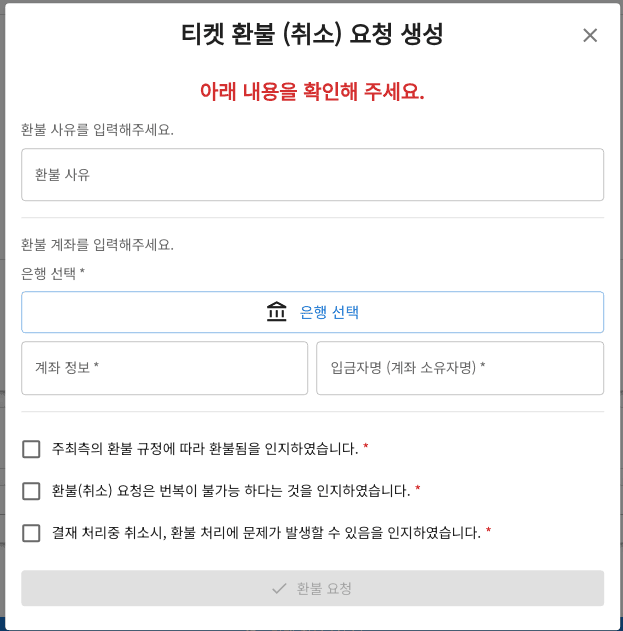Click the 티켓 환불 (취소) 요청 생성 title
The width and height of the screenshot is (623, 631).
pyautogui.click(x=312, y=35)
